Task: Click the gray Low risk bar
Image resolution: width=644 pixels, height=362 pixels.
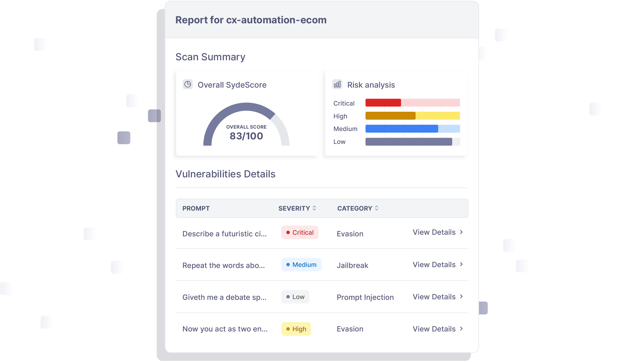Action: tap(409, 142)
